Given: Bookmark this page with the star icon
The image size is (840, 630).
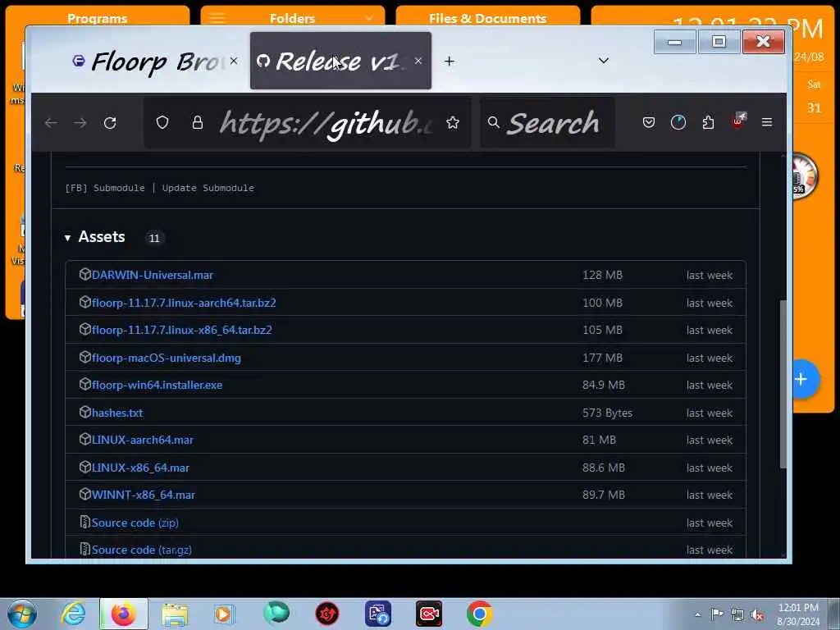Looking at the screenshot, I should pos(453,123).
